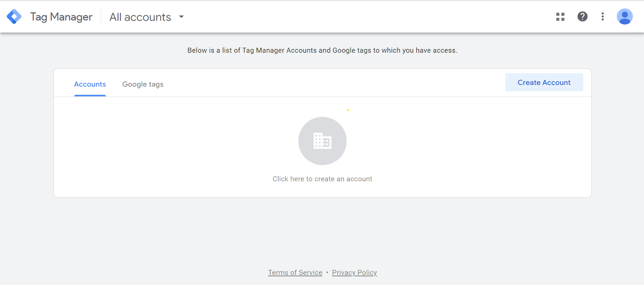644x285 pixels.
Task: Open the Privacy Policy link
Action: click(x=355, y=273)
